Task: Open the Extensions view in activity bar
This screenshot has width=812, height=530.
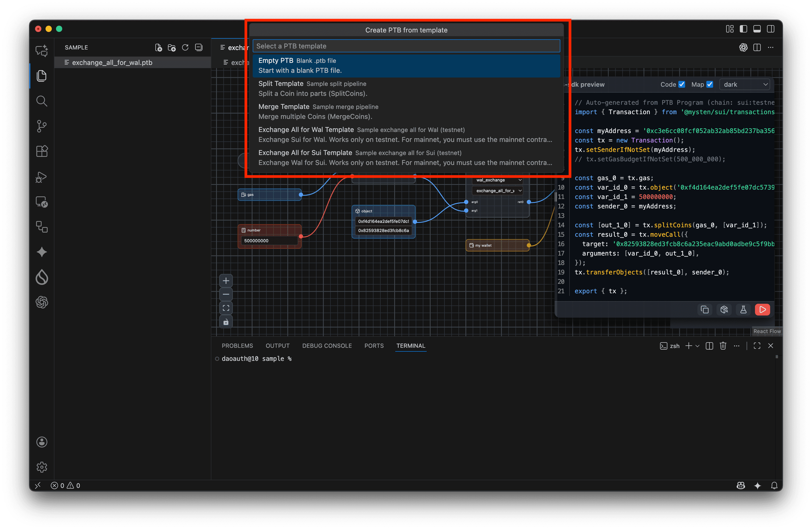Action: click(x=42, y=151)
